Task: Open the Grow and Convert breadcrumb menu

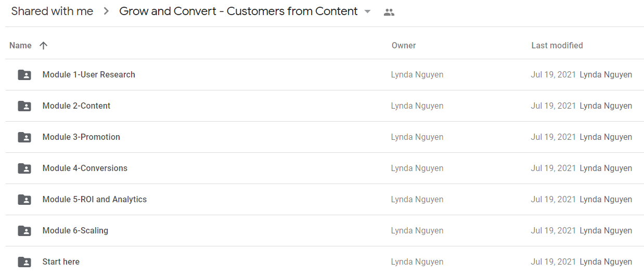Action: pyautogui.click(x=238, y=11)
